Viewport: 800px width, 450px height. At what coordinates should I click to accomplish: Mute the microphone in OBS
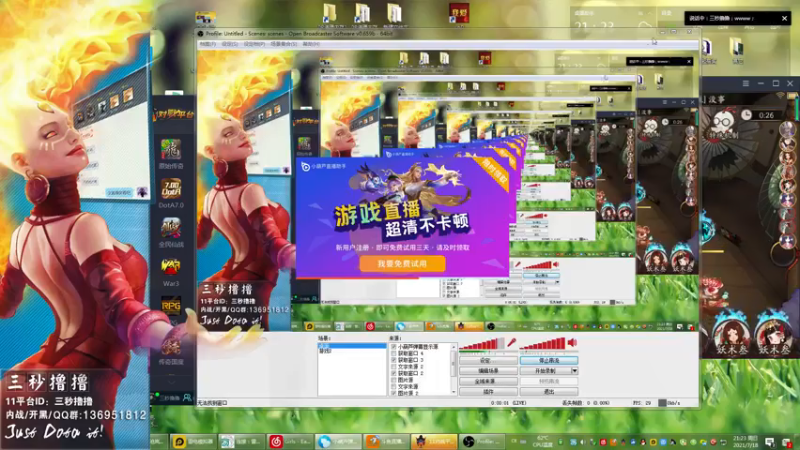(511, 343)
